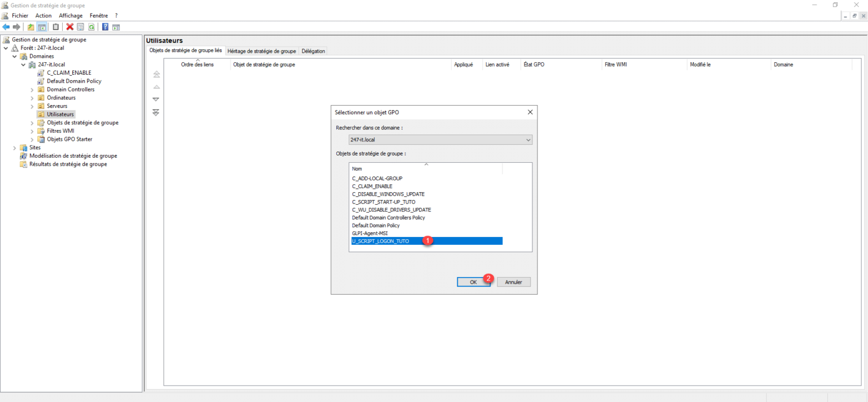Expand the Sites tree node
This screenshot has width=868, height=402.
[14, 148]
